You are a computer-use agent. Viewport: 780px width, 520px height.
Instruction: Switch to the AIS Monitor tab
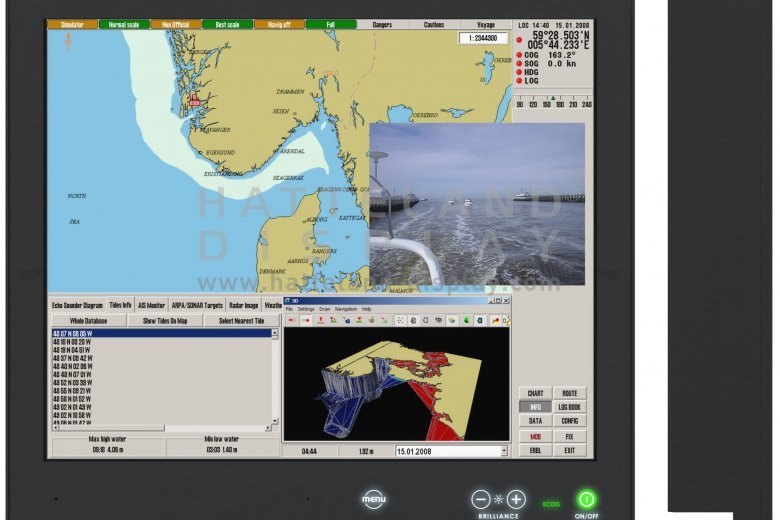[152, 304]
